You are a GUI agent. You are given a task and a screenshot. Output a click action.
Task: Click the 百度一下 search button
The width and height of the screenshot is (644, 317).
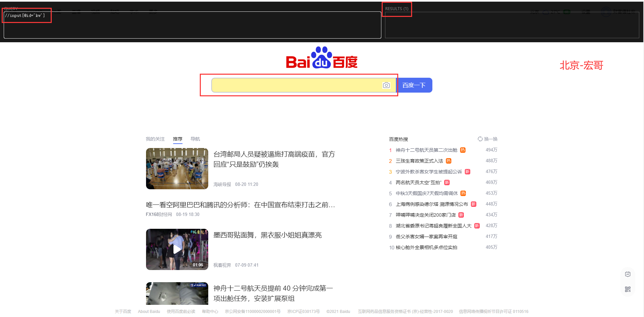tap(414, 85)
